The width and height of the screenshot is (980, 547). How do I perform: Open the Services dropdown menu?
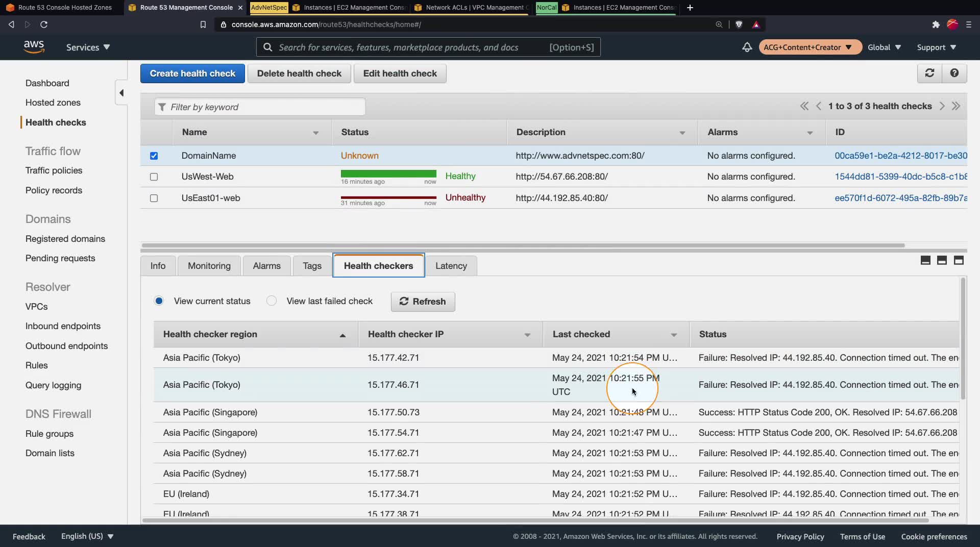tap(88, 47)
